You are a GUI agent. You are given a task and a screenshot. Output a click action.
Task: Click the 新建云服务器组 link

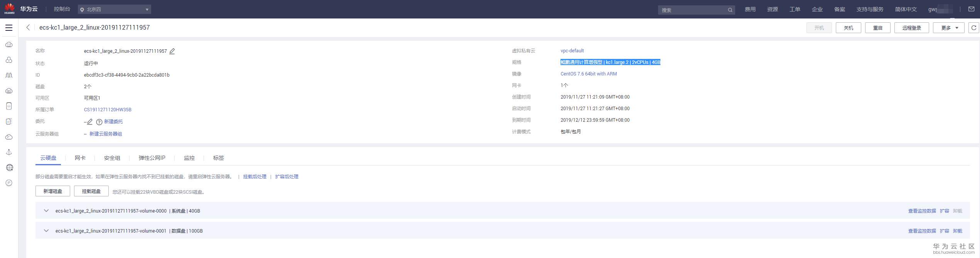click(x=106, y=134)
